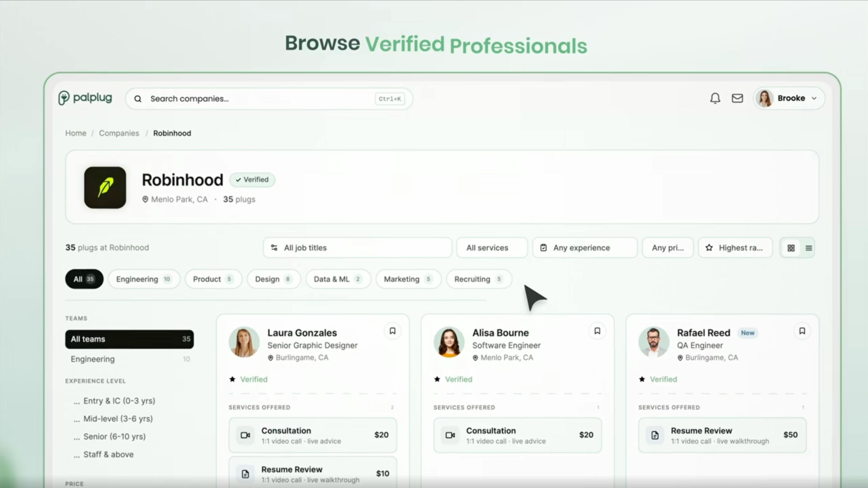
Task: Open the All services dropdown
Action: click(x=492, y=248)
